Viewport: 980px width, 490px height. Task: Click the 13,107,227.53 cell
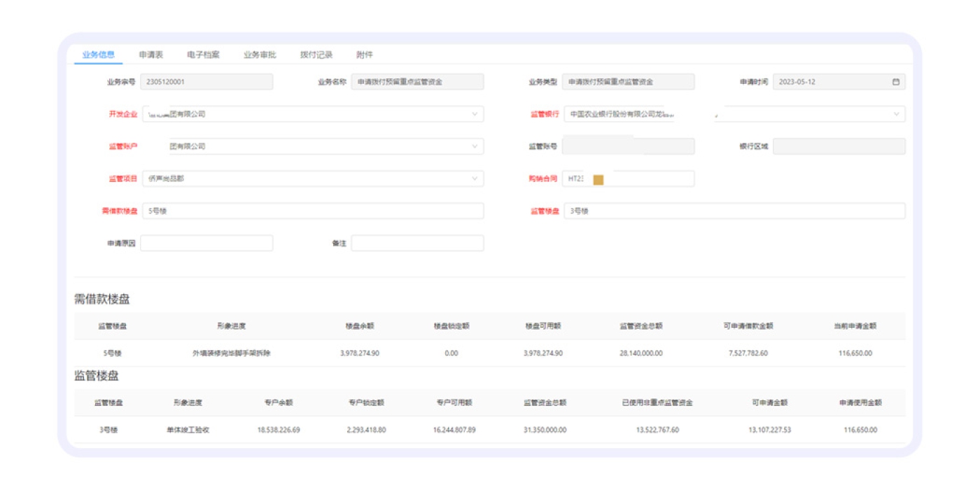[769, 430]
